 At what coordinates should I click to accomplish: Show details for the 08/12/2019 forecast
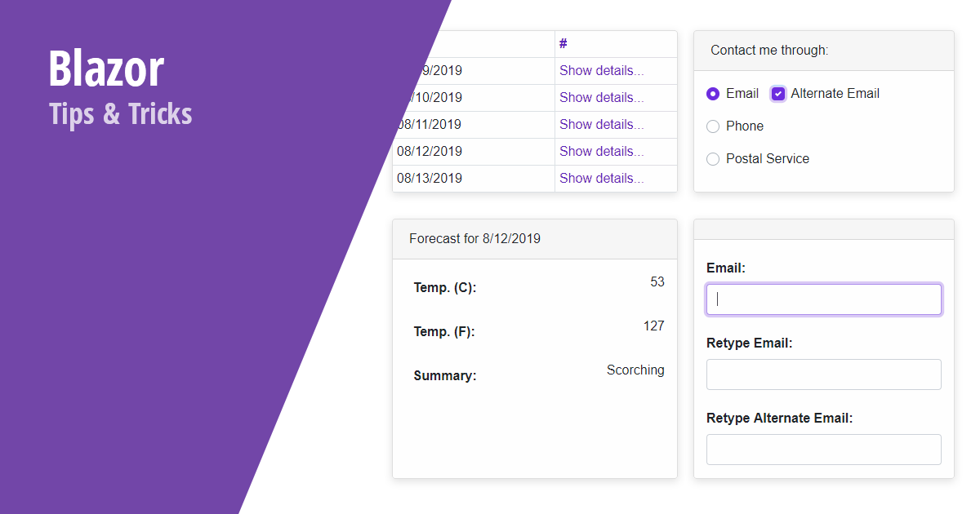click(x=601, y=151)
